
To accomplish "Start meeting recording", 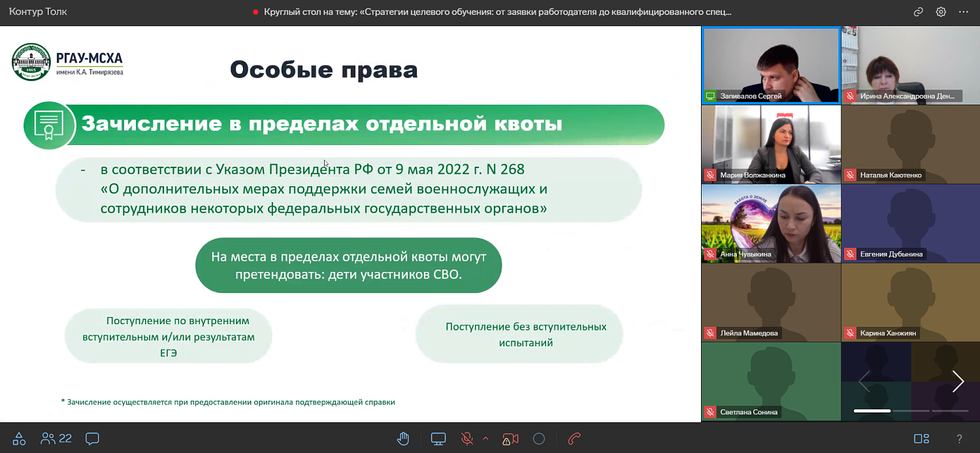I will pos(539,439).
